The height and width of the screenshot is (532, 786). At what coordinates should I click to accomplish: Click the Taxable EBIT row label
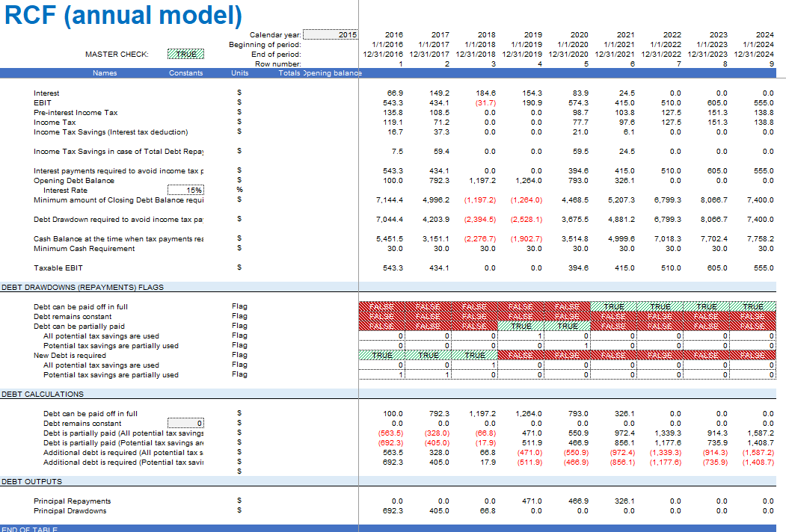coord(58,267)
